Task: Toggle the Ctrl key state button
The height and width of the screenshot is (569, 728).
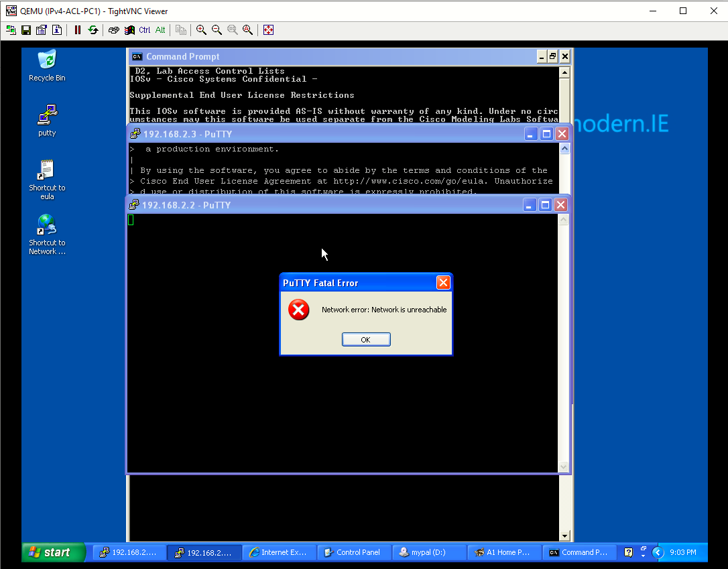Action: coord(144,30)
